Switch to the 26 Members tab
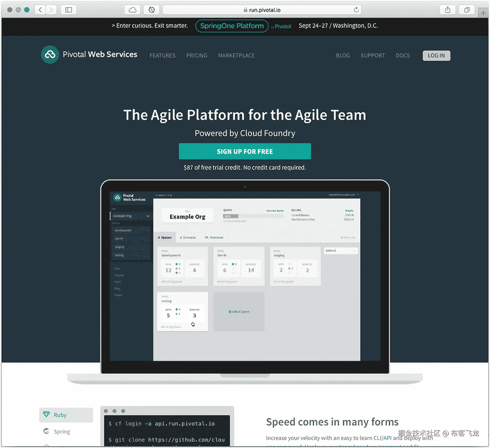490x448 pixels. click(x=214, y=237)
